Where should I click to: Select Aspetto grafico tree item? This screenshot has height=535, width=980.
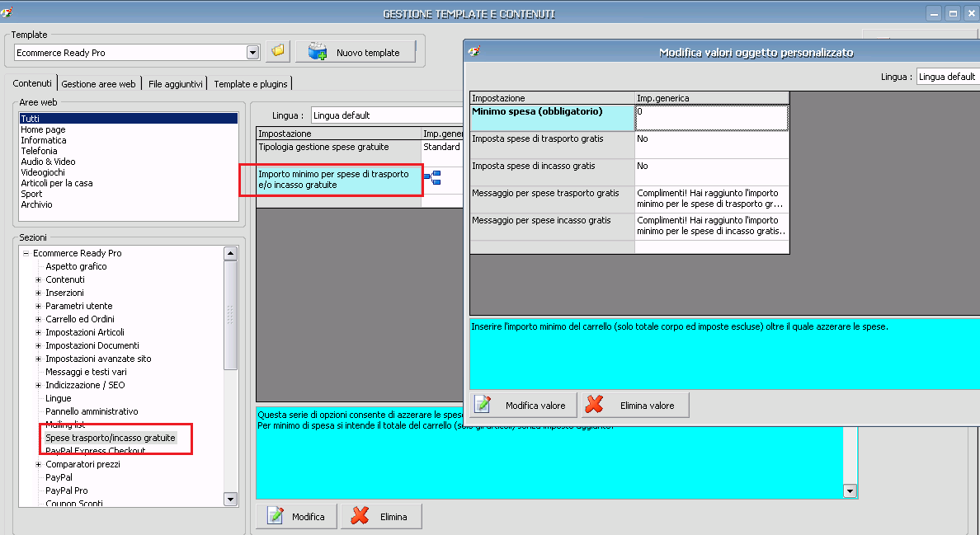(76, 266)
